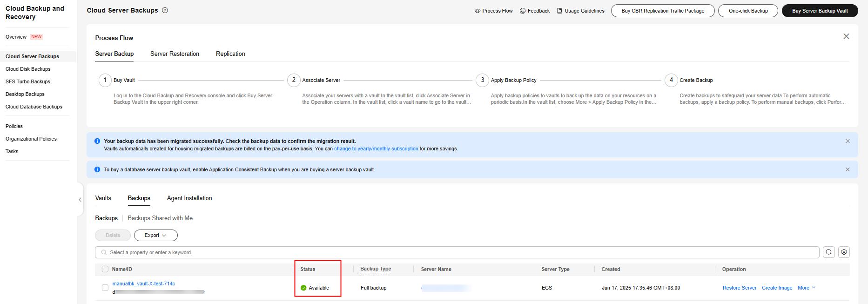Click the Jun 17, 2025 created timestamp
The image size is (868, 304).
[x=641, y=288]
